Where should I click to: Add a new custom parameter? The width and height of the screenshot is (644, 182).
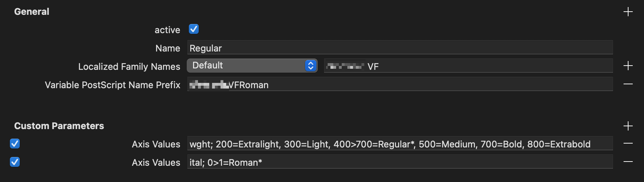click(x=628, y=126)
